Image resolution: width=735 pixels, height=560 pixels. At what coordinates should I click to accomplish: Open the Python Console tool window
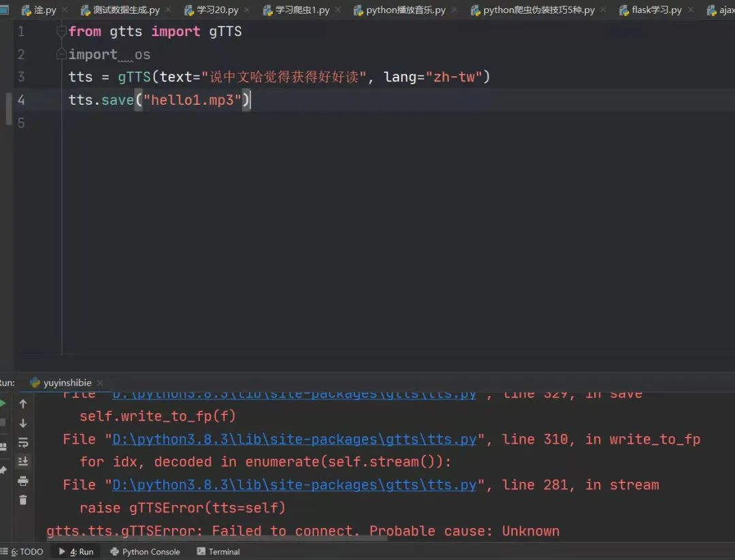(x=145, y=552)
